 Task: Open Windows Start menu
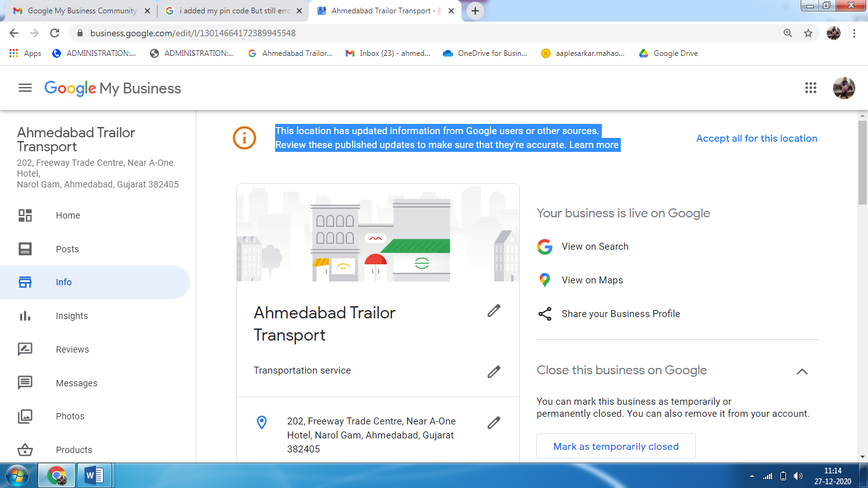pos(16,475)
